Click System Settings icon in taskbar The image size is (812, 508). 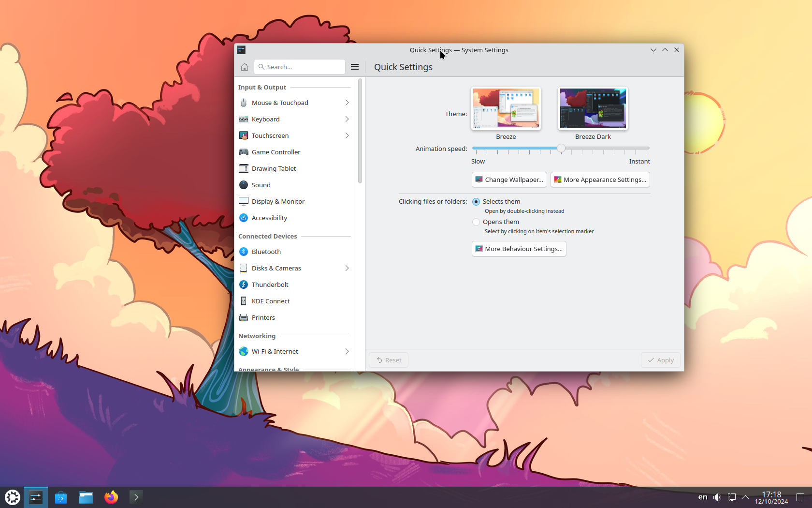coord(36,497)
